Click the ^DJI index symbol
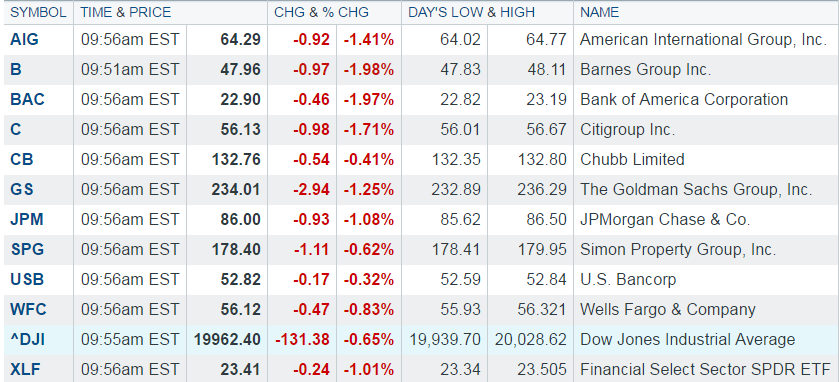Screen dimensions: 839x382 tap(28, 339)
